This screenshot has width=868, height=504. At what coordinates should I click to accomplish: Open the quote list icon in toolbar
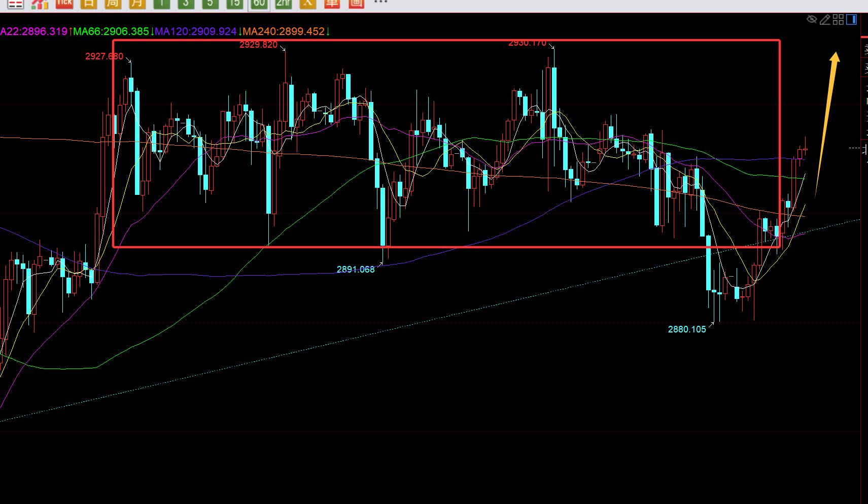16,4
